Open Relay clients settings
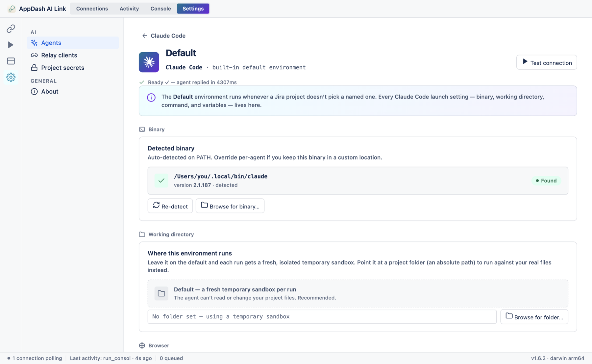Viewport: 592px width, 364px height. tap(73, 55)
